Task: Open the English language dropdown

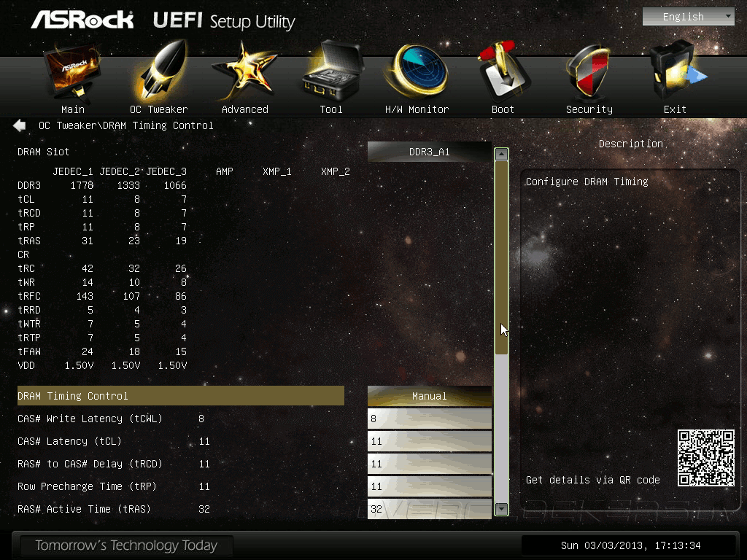Action: coord(689,17)
